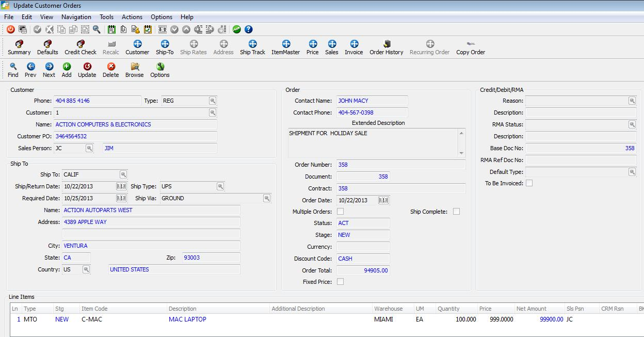The width and height of the screenshot is (644, 337).
Task: Click the Credit Check icon
Action: click(81, 47)
